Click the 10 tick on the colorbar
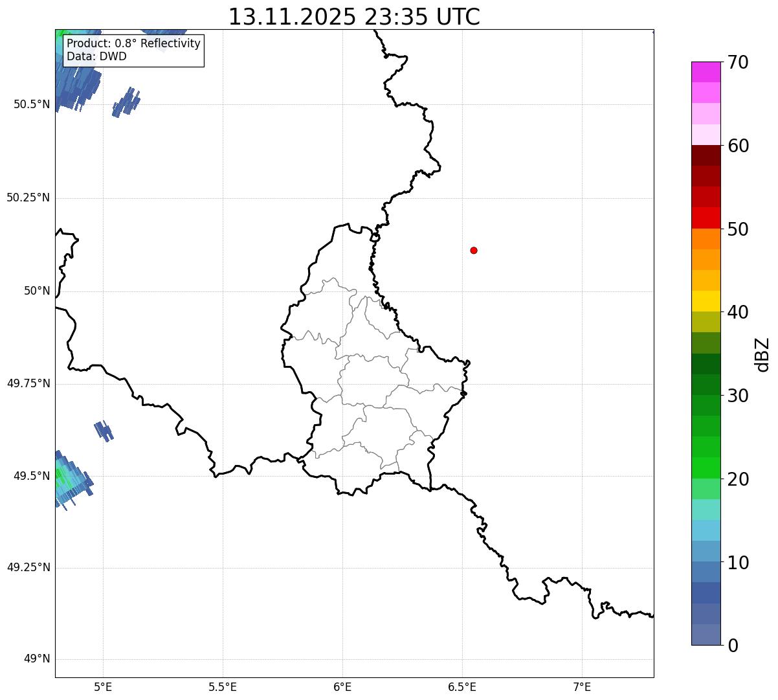The image size is (778, 700). click(x=738, y=562)
